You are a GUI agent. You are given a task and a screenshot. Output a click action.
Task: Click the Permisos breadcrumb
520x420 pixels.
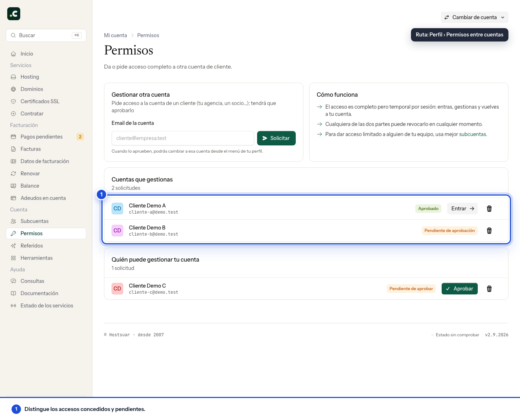pos(148,35)
